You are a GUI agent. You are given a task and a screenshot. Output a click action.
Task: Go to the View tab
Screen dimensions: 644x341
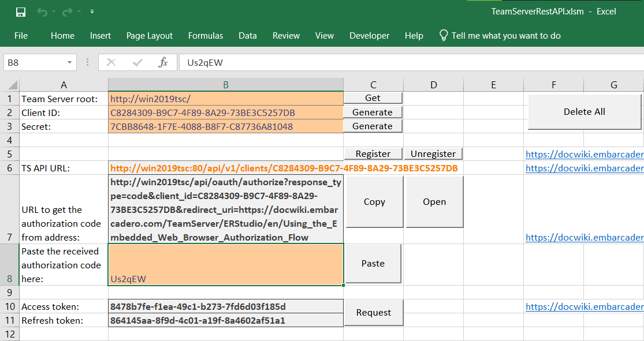(x=325, y=36)
